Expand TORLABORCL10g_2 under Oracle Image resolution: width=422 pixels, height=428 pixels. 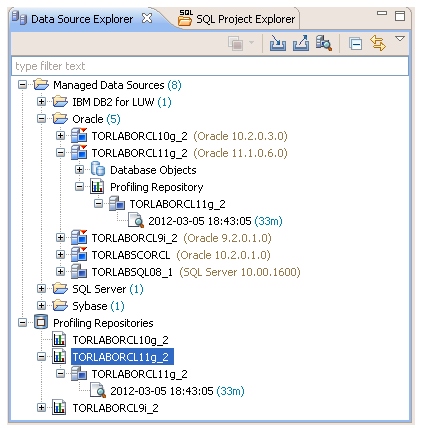pos(60,136)
